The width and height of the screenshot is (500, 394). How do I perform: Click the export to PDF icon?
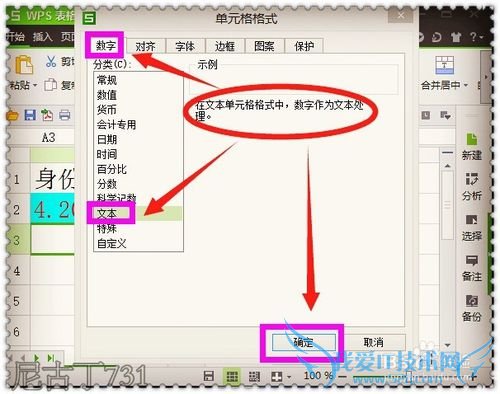[x=47, y=115]
